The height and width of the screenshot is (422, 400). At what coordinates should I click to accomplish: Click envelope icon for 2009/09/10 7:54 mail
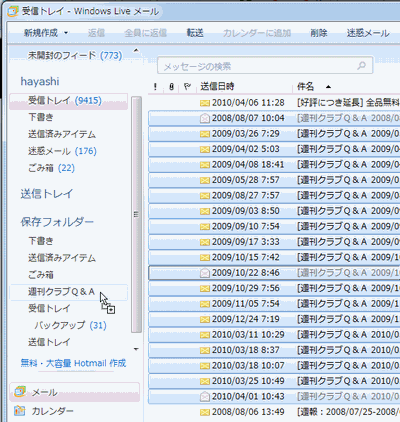tap(205, 227)
